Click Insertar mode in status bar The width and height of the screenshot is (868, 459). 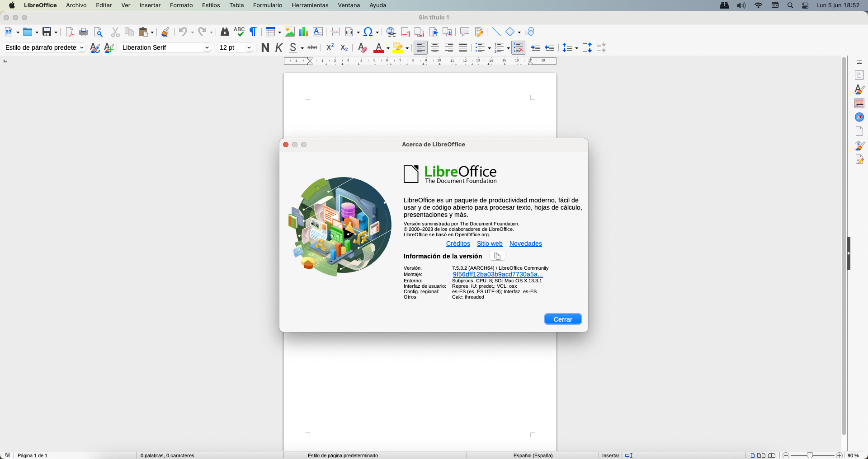[x=610, y=455]
